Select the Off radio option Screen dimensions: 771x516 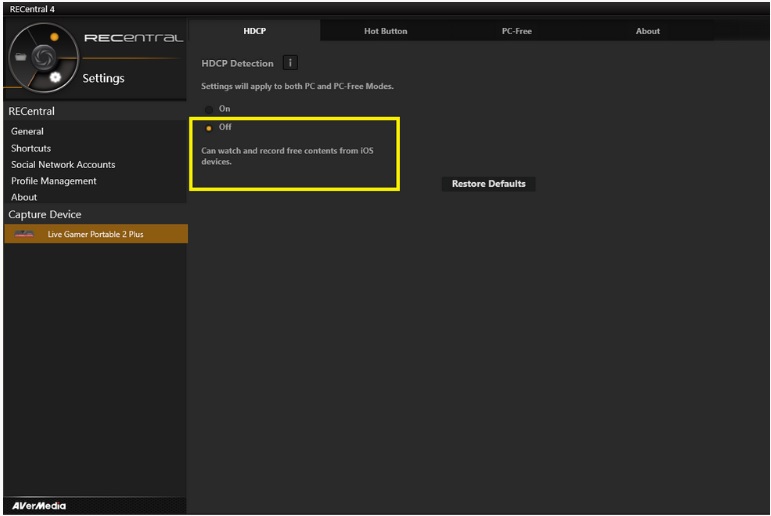[x=209, y=128]
